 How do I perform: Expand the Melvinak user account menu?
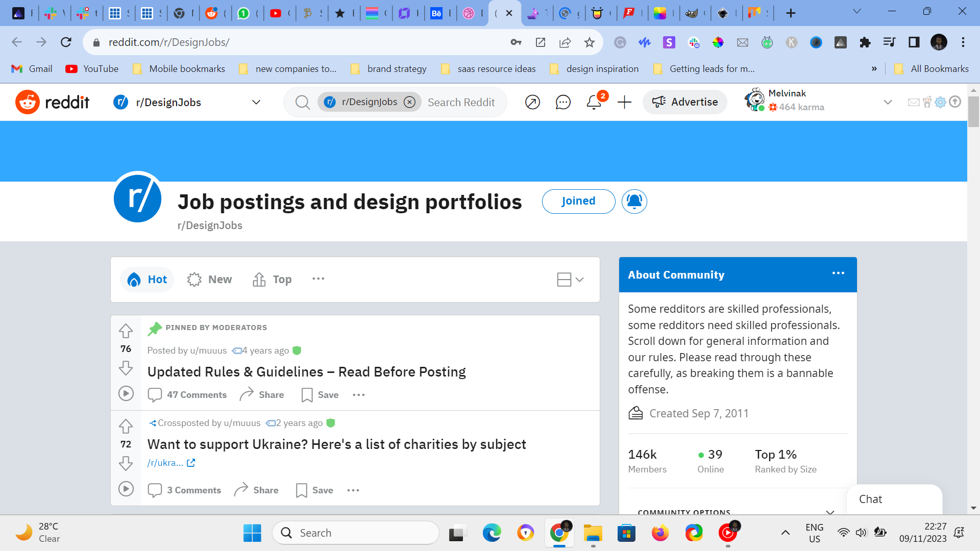(x=887, y=102)
